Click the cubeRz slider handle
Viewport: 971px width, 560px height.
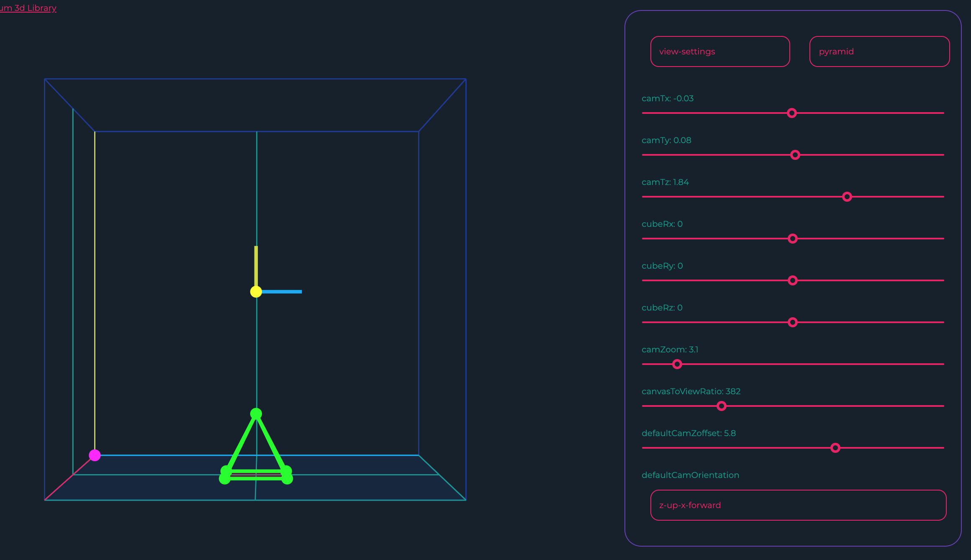pyautogui.click(x=792, y=322)
